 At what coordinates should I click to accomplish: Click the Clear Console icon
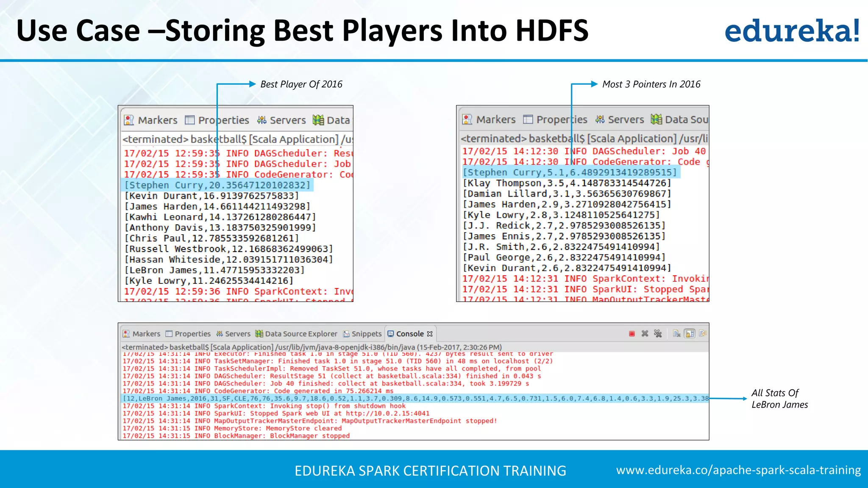(x=677, y=334)
